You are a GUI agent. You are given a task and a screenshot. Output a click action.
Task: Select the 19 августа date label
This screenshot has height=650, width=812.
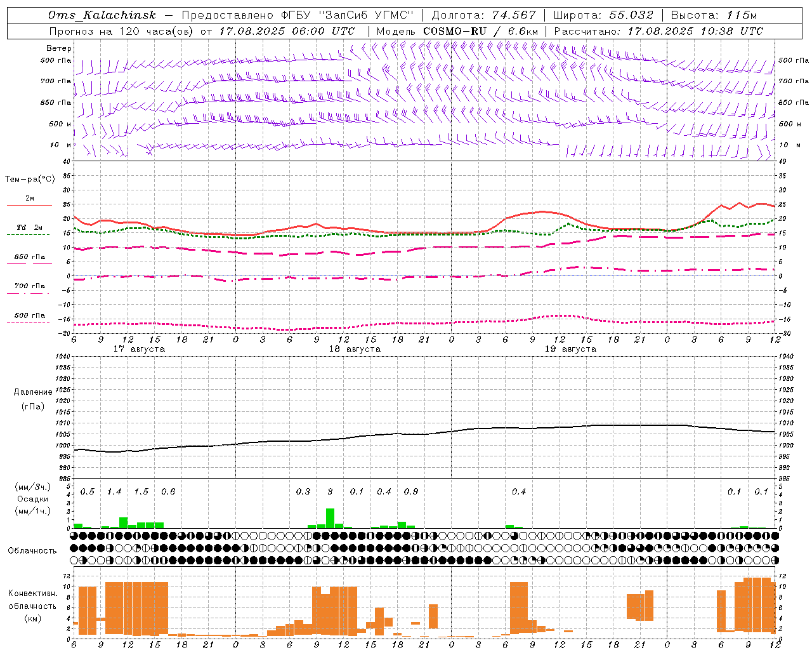coord(570,349)
